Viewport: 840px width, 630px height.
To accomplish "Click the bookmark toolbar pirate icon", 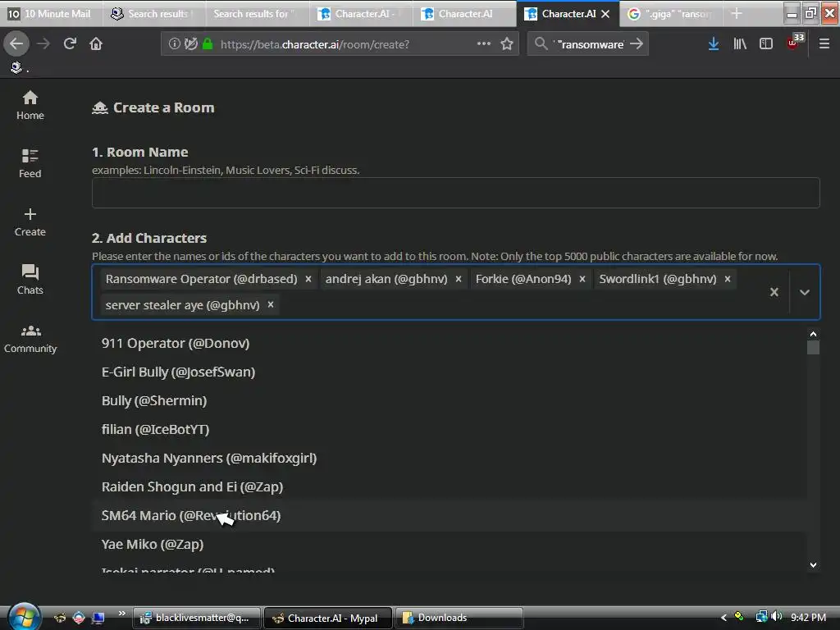I will click(16, 67).
